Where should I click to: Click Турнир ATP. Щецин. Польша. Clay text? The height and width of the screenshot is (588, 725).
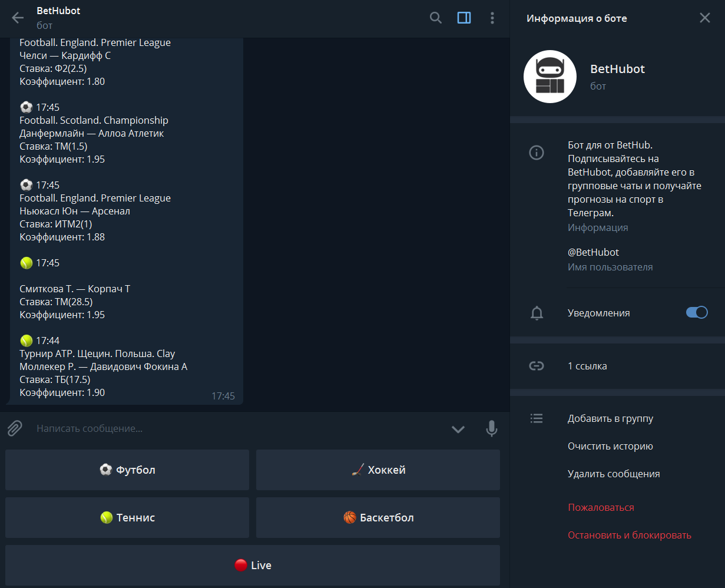click(97, 354)
